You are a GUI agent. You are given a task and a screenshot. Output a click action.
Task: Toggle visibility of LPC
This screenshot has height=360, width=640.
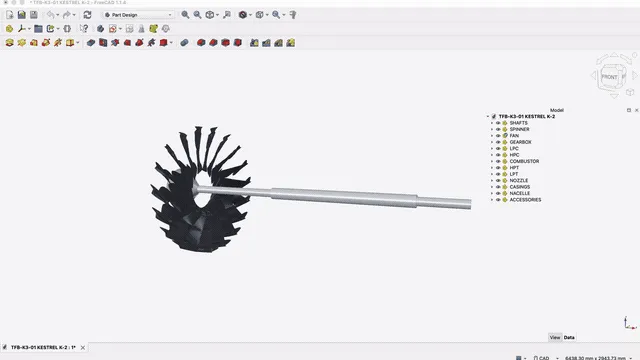(498, 149)
